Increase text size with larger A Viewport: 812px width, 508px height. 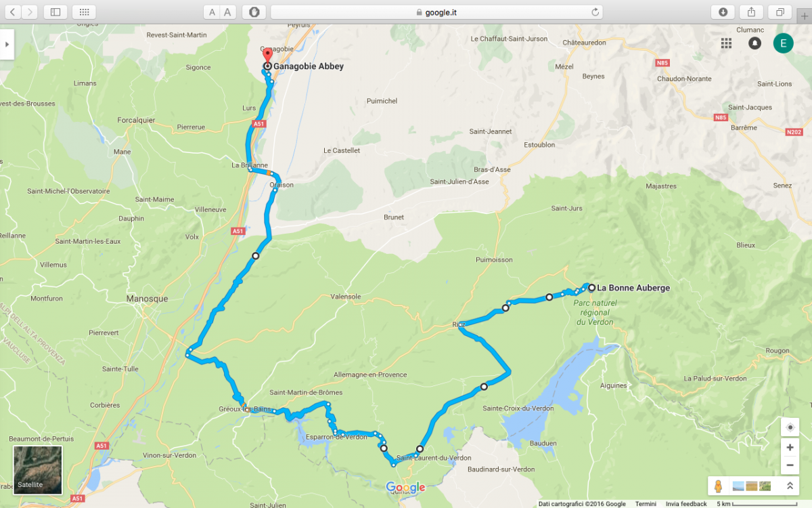[228, 12]
